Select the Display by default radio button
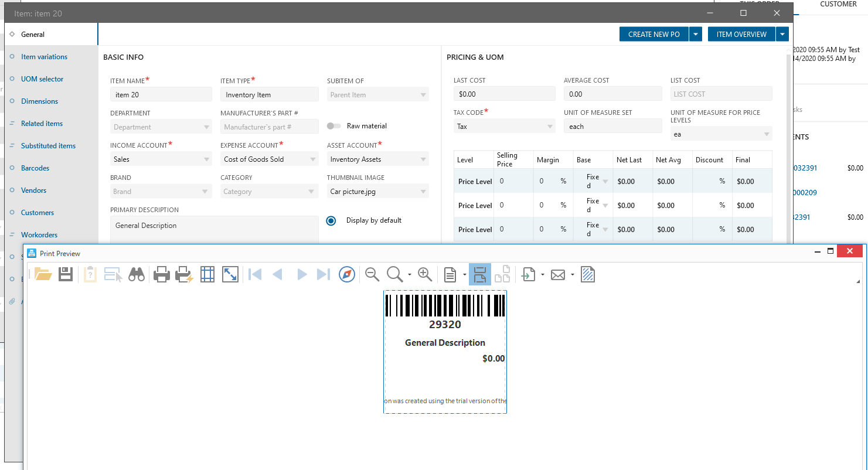The width and height of the screenshot is (868, 470). (331, 221)
